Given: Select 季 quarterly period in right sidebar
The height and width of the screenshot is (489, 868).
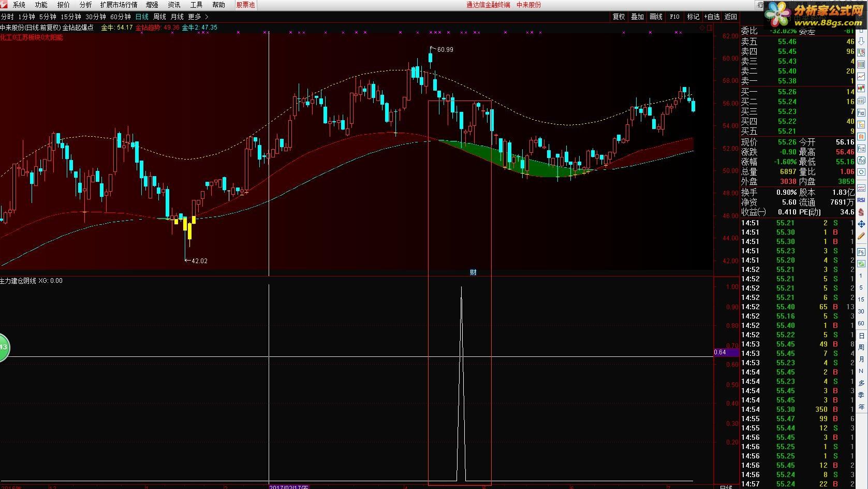Looking at the screenshot, I should (861, 396).
